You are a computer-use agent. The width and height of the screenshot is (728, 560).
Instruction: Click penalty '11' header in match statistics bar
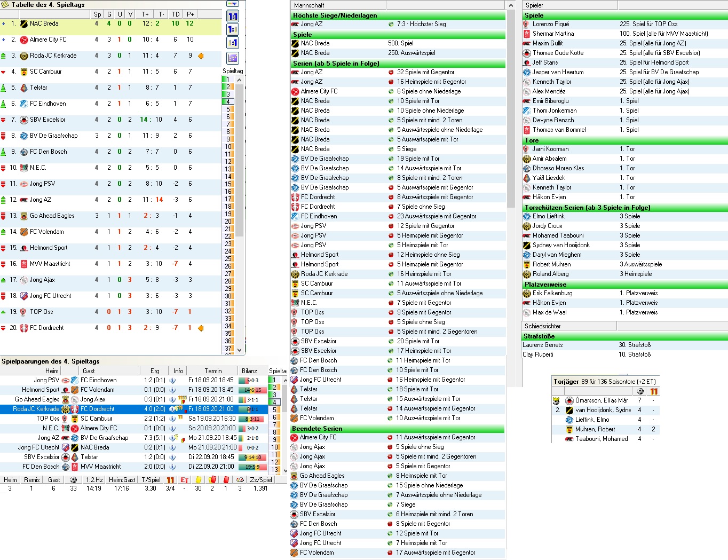point(170,480)
